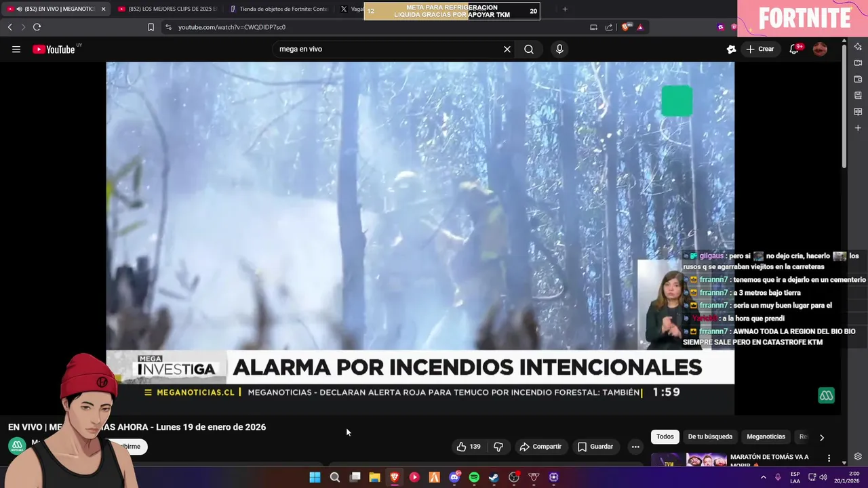Switch to the EN VIVO Meganoticias tab
Viewport: 868px width, 488px height.
56,9
